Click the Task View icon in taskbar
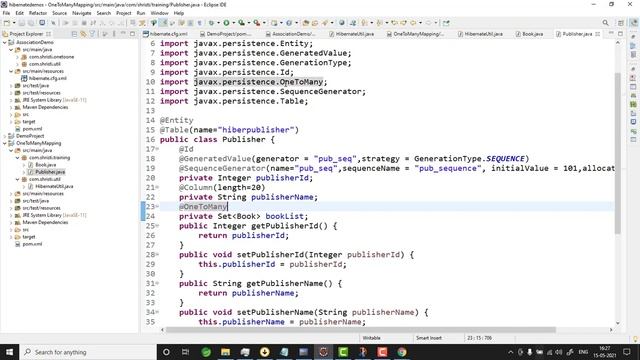 (x=185, y=352)
